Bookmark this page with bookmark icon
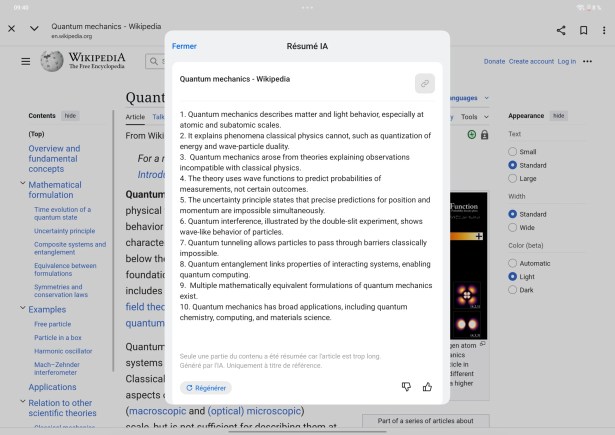Screen dimensions: 615x435 click(x=583, y=30)
